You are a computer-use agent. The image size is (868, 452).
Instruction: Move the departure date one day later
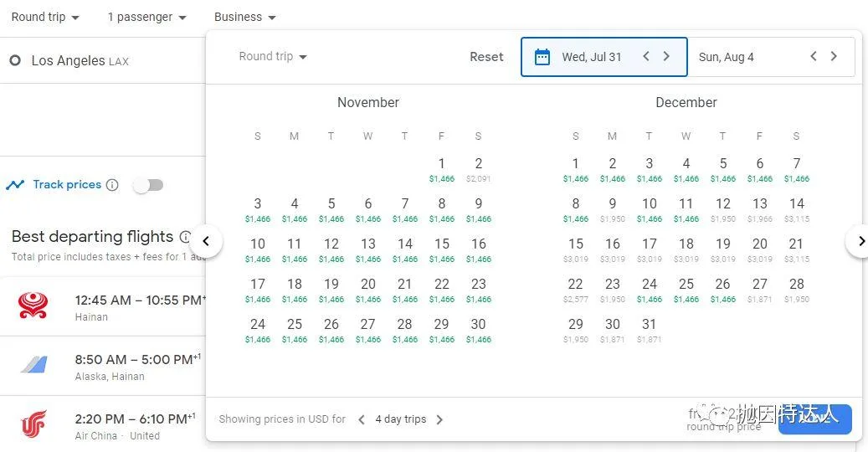[666, 57]
